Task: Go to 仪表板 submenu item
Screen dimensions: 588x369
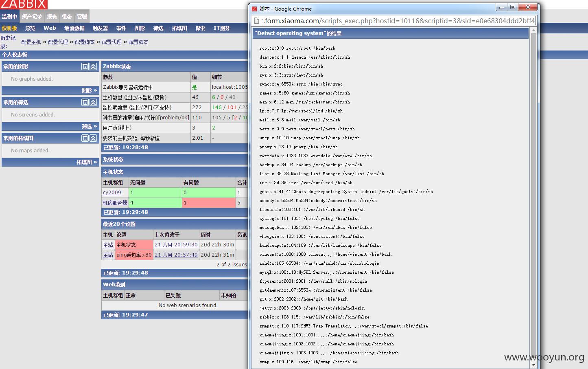Action: (x=9, y=28)
